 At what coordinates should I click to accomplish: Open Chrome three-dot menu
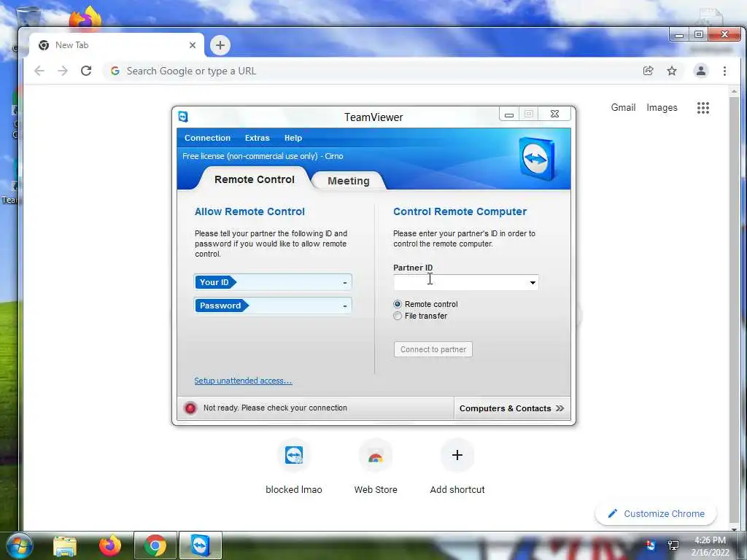724,71
